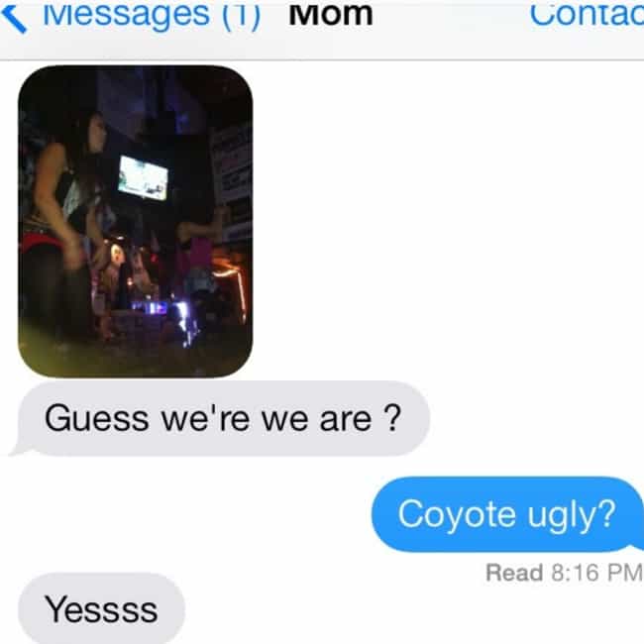Go back to Messages (1) list
644x644 pixels.
click(x=131, y=15)
